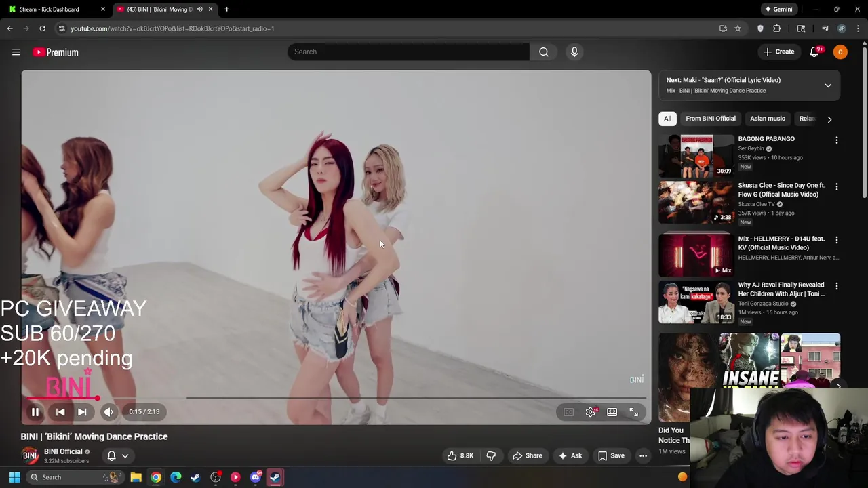
Task: Open Chrome extensions puzzle icon
Action: (777, 28)
